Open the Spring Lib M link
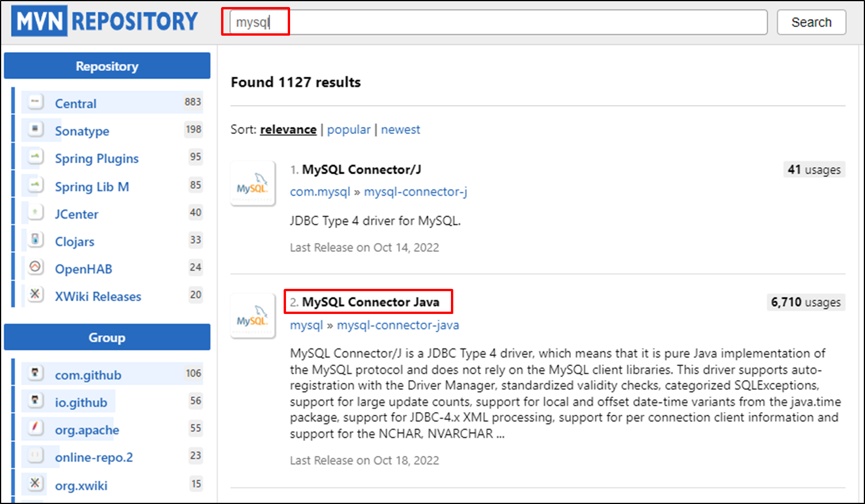This screenshot has width=865, height=504. pos(92,187)
